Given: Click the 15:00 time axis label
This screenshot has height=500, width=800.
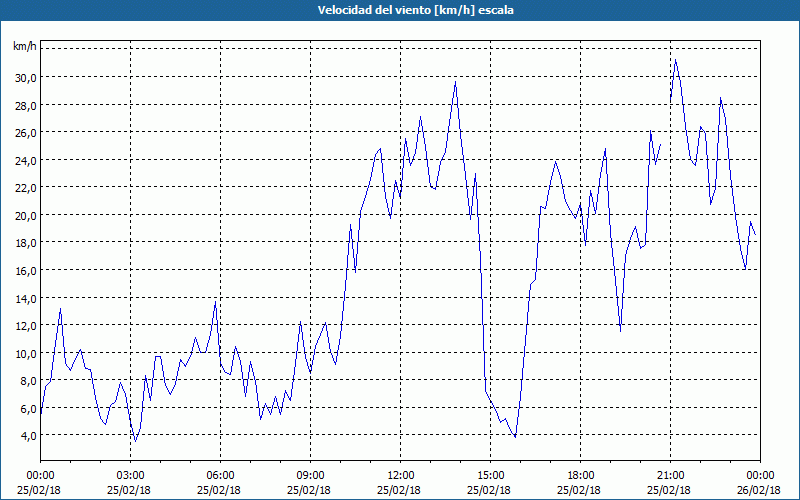Looking at the screenshot, I should [490, 476].
